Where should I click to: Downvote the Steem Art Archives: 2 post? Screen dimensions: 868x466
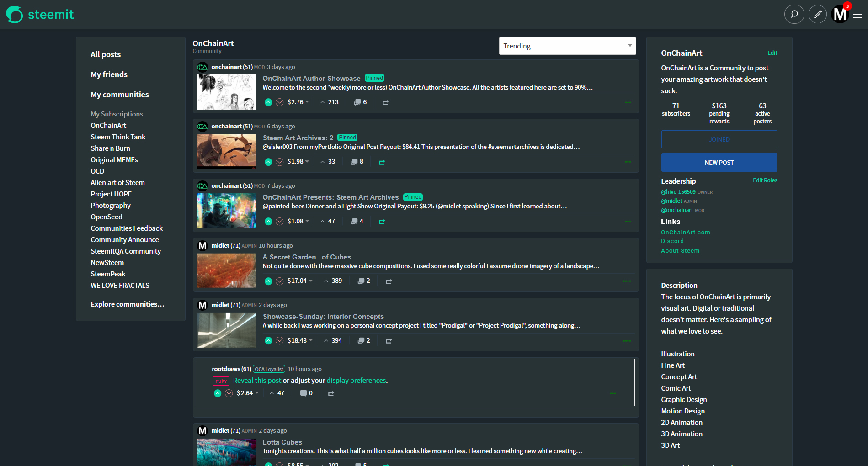tap(280, 162)
